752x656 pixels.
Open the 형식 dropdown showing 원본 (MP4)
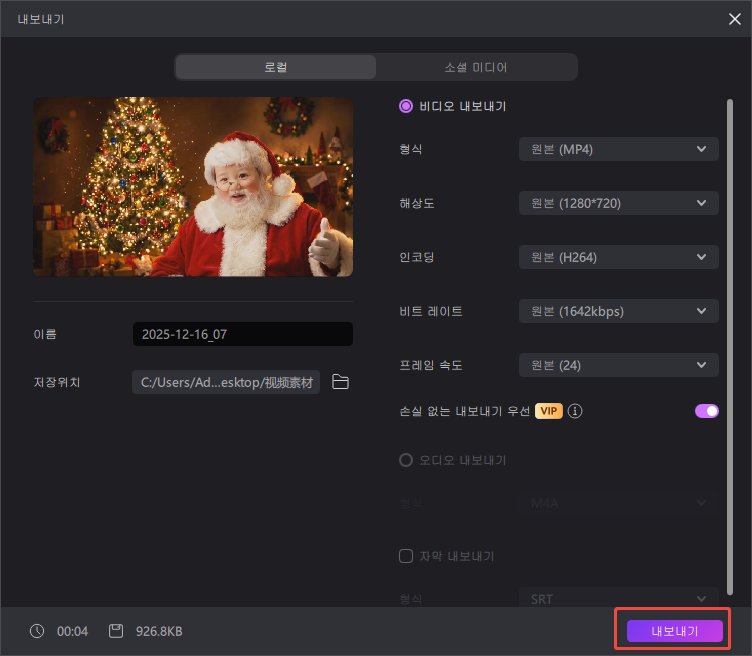click(618, 149)
